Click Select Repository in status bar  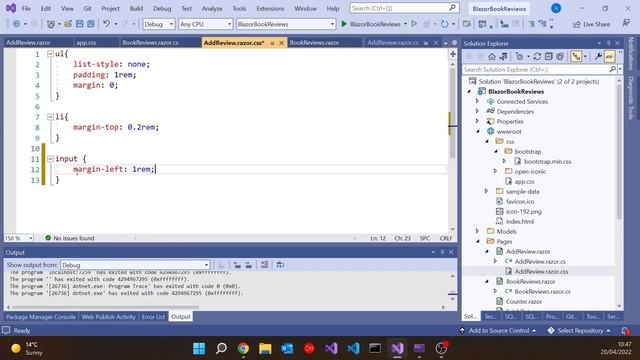[579, 330]
